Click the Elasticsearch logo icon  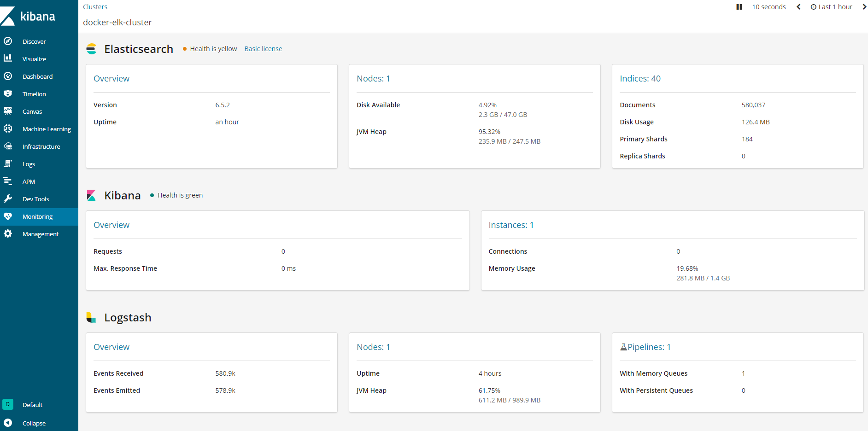coord(91,49)
